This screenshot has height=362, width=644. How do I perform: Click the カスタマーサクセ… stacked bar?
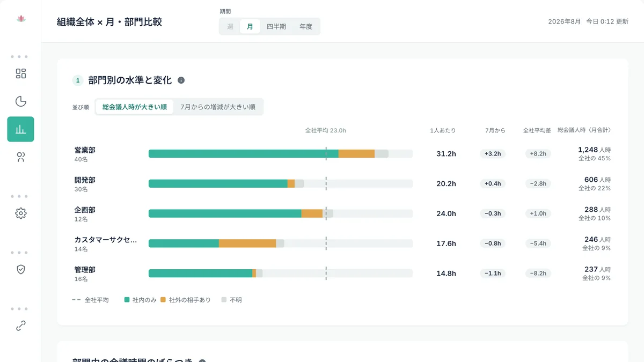281,243
